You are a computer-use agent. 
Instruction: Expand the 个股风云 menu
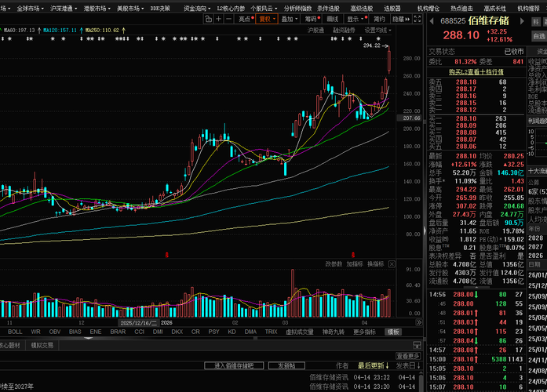(x=264, y=9)
